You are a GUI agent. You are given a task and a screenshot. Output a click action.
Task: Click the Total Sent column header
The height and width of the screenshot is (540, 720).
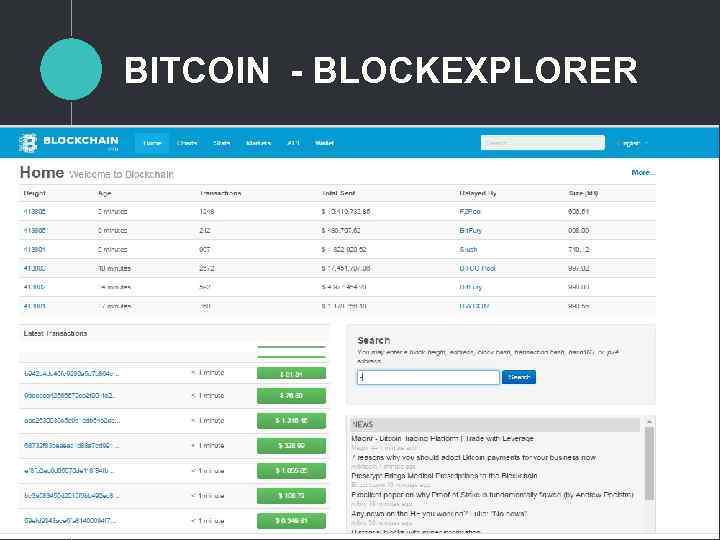tap(338, 193)
